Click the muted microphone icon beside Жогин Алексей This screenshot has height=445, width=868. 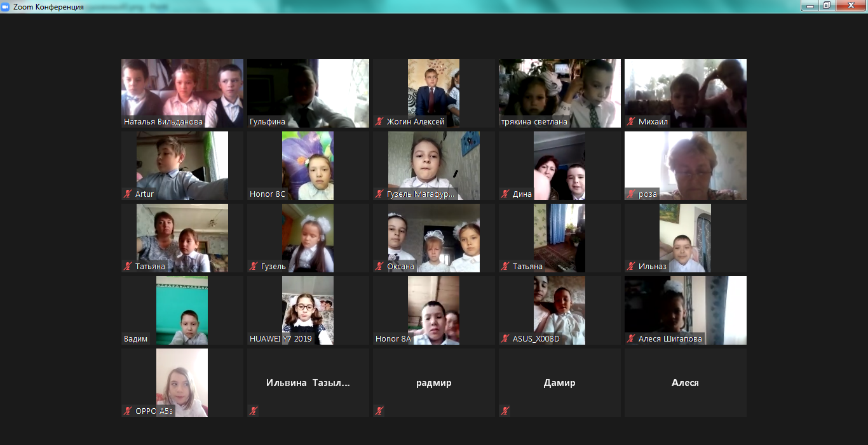click(x=379, y=122)
